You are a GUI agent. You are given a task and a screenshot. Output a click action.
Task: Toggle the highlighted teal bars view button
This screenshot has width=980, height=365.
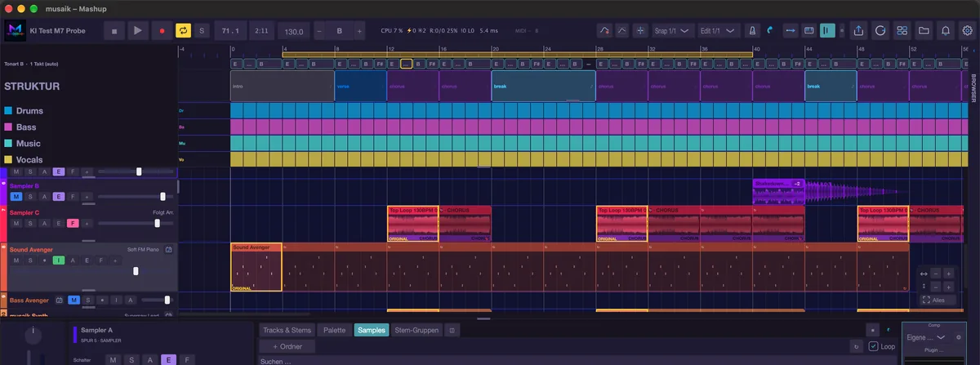click(828, 31)
